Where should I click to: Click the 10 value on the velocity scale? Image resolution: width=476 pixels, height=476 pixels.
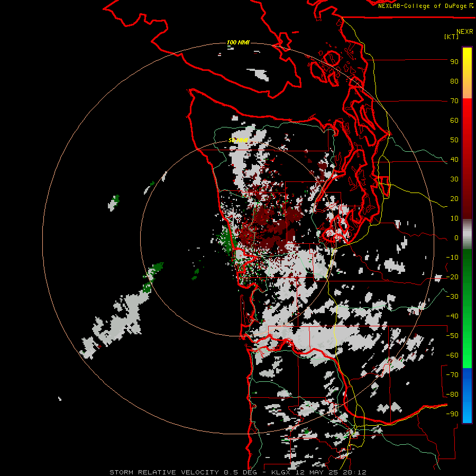tap(454, 218)
